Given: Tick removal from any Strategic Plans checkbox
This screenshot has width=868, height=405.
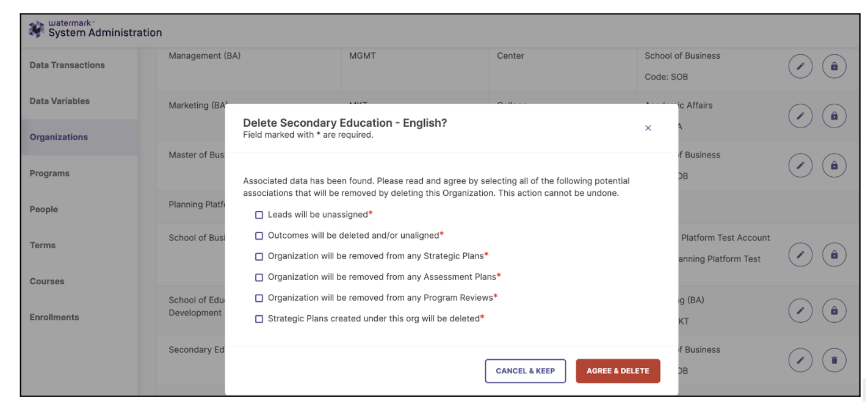Looking at the screenshot, I should click(259, 256).
